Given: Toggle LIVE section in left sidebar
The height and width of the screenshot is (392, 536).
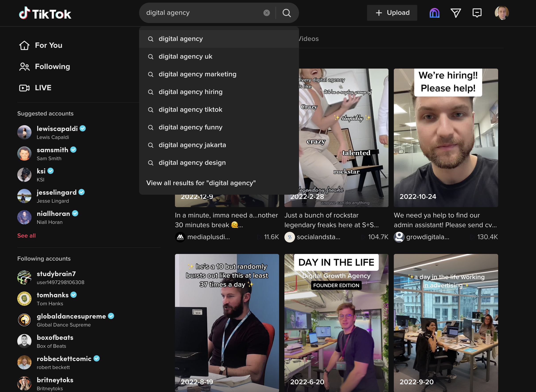Looking at the screenshot, I should (x=43, y=87).
